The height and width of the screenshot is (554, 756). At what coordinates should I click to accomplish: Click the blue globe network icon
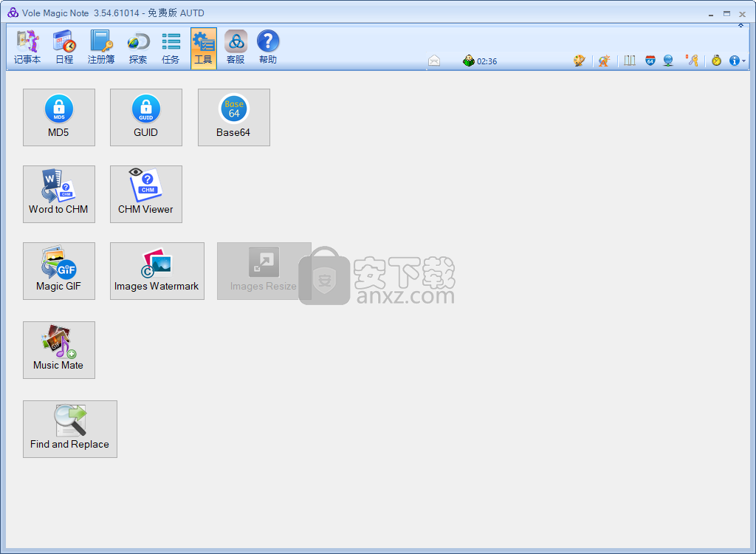[668, 61]
